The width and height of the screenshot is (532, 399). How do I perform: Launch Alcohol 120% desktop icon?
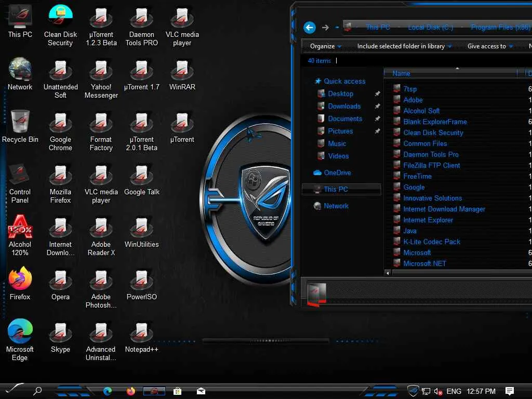click(20, 235)
